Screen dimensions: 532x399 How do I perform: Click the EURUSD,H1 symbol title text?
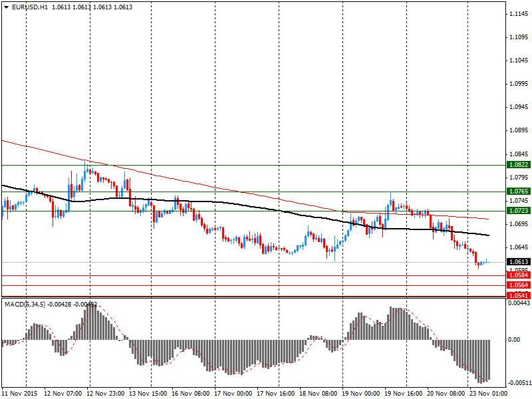coord(30,7)
